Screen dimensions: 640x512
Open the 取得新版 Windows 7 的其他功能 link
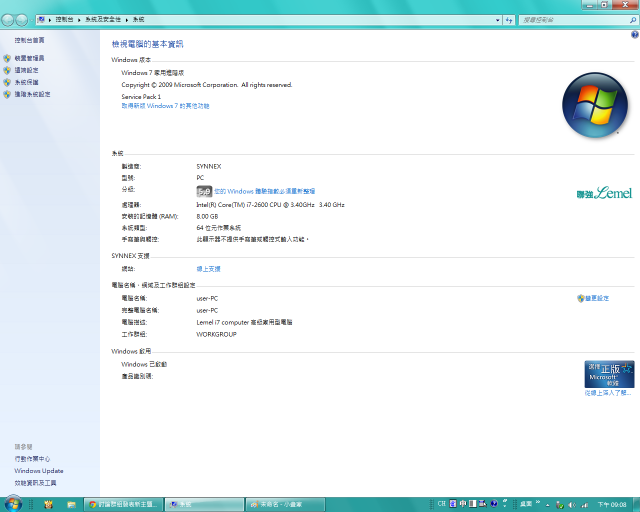coord(165,106)
